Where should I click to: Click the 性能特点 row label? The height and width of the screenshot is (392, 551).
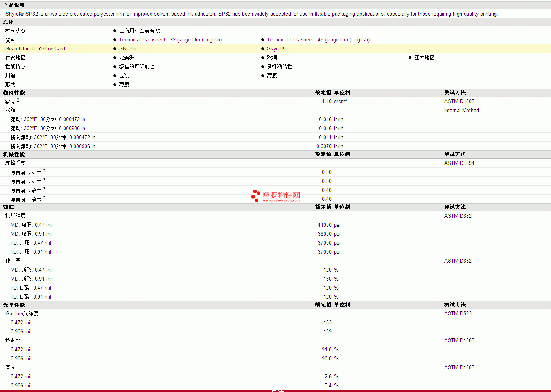point(16,66)
